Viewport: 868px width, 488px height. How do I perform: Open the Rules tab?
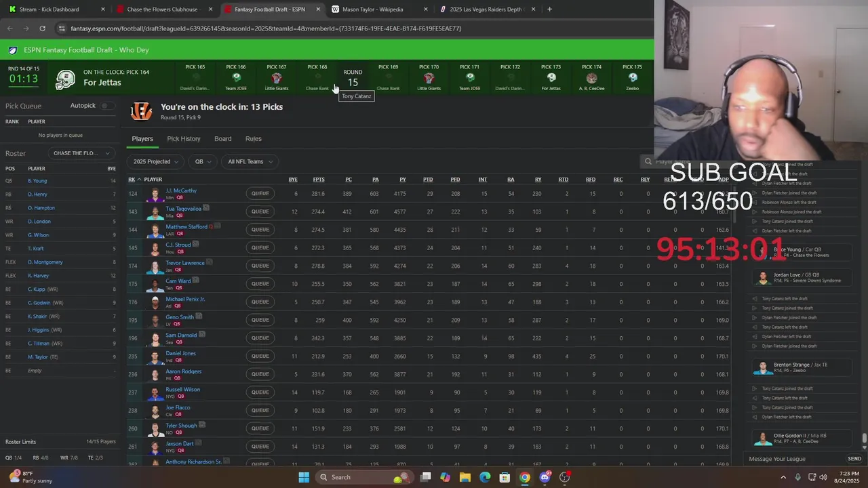click(x=254, y=138)
